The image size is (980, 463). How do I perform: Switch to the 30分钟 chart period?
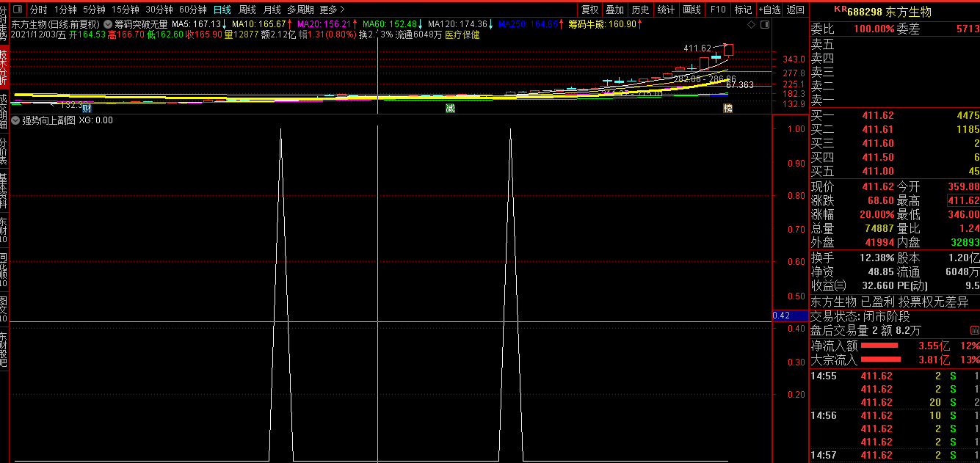(159, 10)
